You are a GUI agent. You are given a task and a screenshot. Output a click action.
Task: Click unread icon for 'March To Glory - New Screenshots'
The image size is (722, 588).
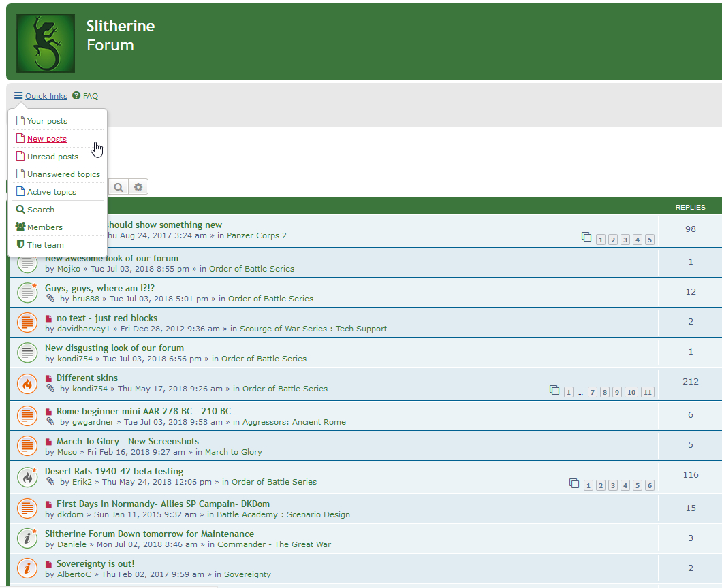(x=27, y=446)
